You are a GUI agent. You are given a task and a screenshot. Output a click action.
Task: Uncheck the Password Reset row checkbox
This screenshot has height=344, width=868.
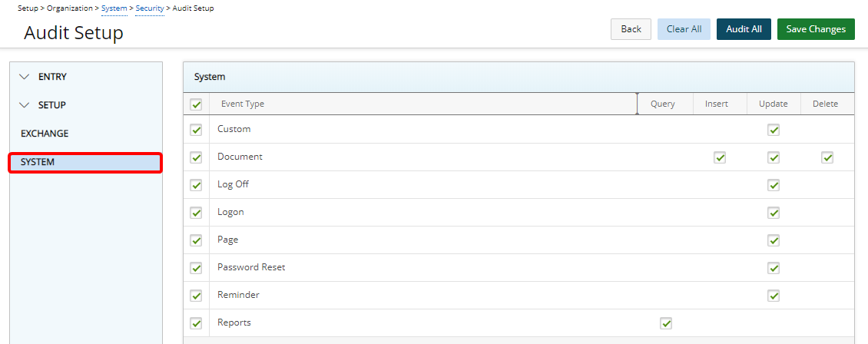pyautogui.click(x=196, y=268)
